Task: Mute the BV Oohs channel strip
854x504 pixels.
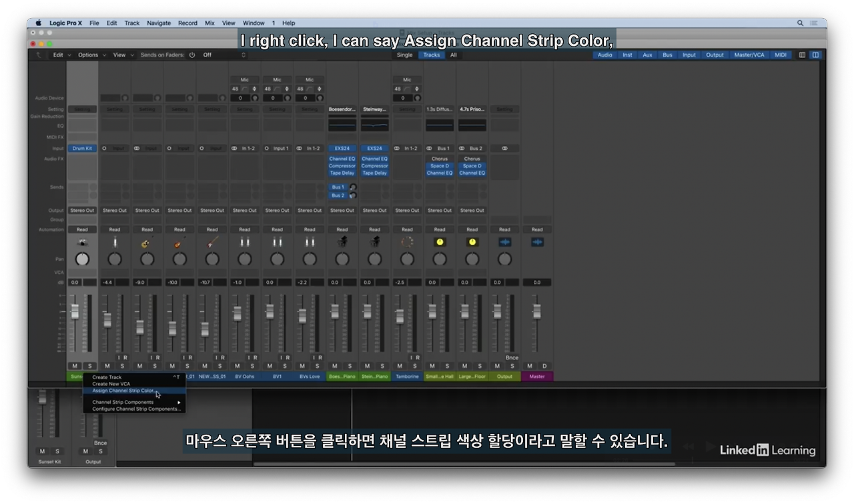Action: click(x=237, y=366)
